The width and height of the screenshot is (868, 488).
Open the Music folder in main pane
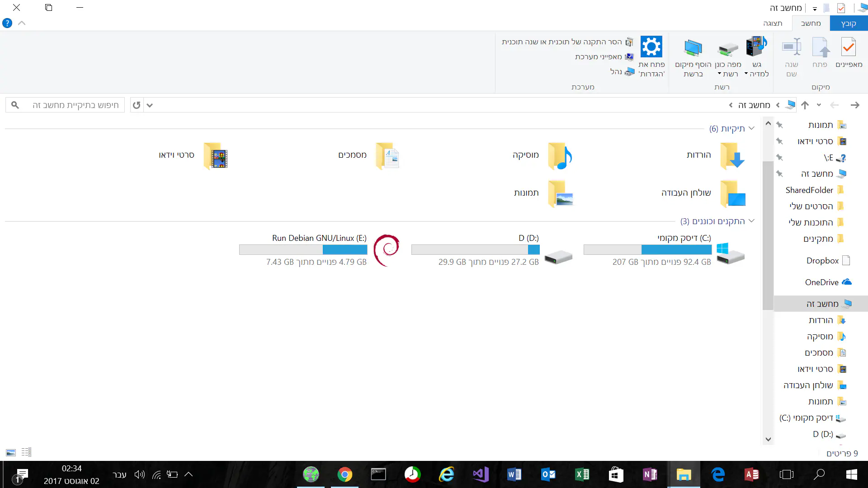(x=560, y=156)
